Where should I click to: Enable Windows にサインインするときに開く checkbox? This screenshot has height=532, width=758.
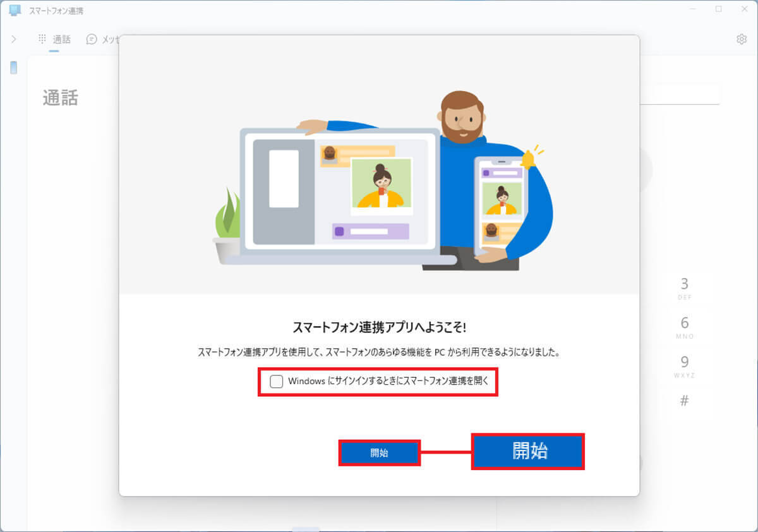(x=276, y=381)
